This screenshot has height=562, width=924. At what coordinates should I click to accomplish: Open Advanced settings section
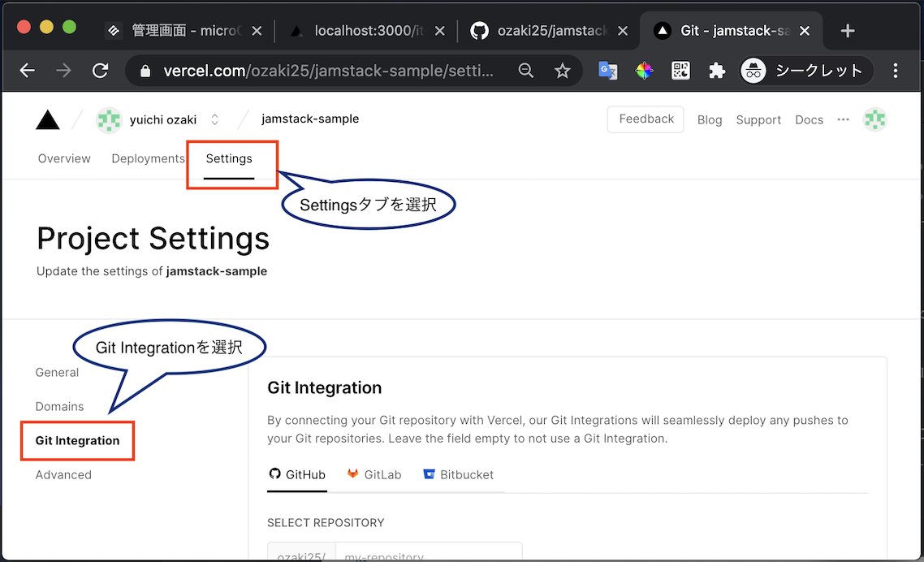point(63,475)
